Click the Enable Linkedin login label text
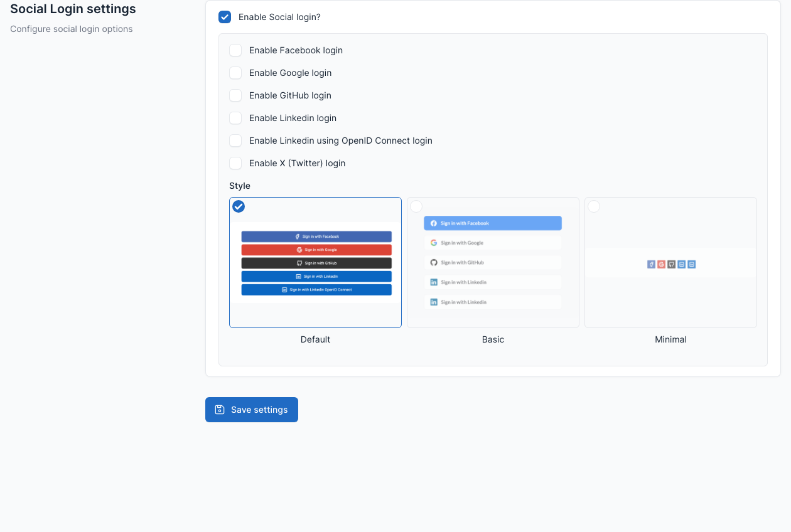This screenshot has height=532, width=791. pos(293,118)
